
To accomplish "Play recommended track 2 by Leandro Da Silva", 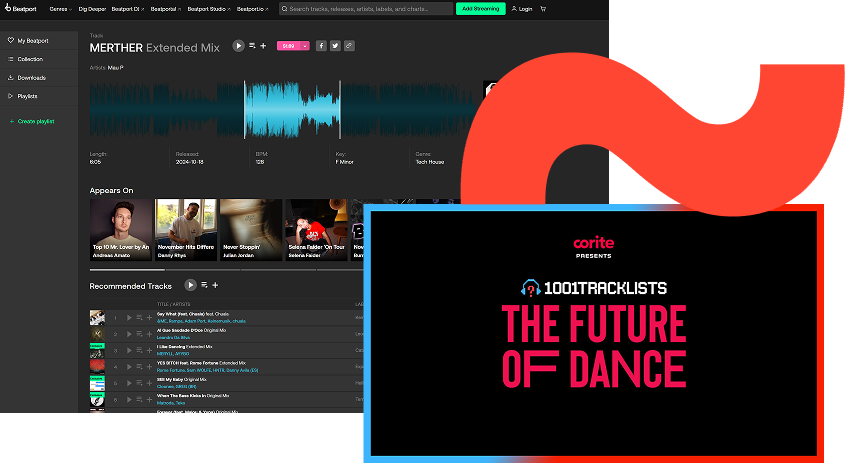I will click(x=129, y=334).
